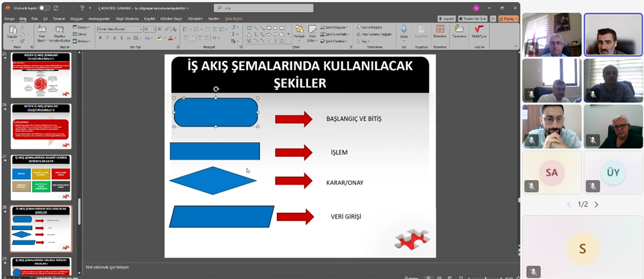Click the Format Painter brush icon
The width and height of the screenshot is (644, 279).
[x=22, y=41]
